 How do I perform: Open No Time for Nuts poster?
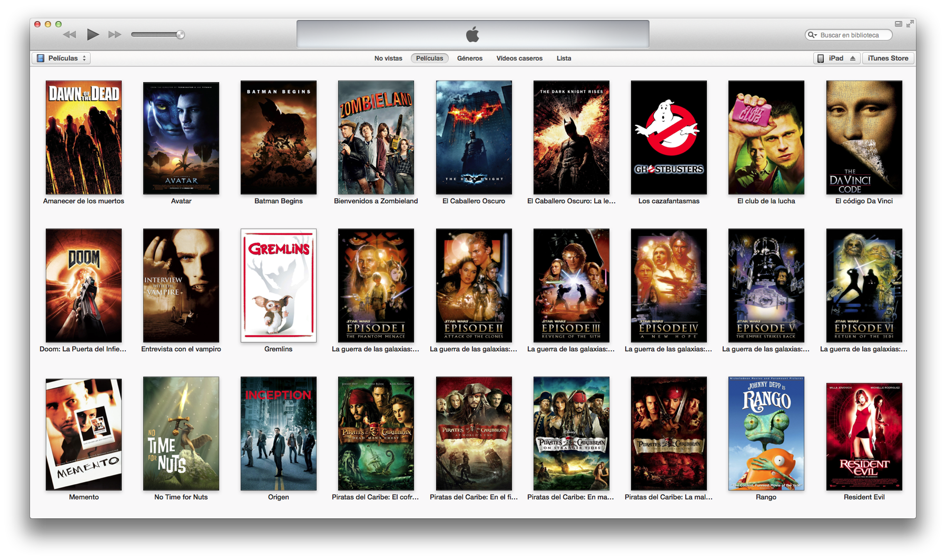(181, 434)
